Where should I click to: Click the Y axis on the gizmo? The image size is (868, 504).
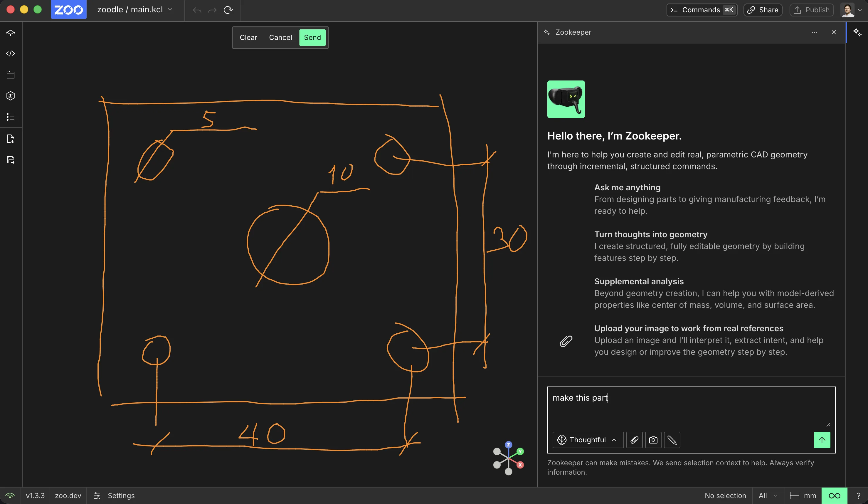click(x=520, y=451)
